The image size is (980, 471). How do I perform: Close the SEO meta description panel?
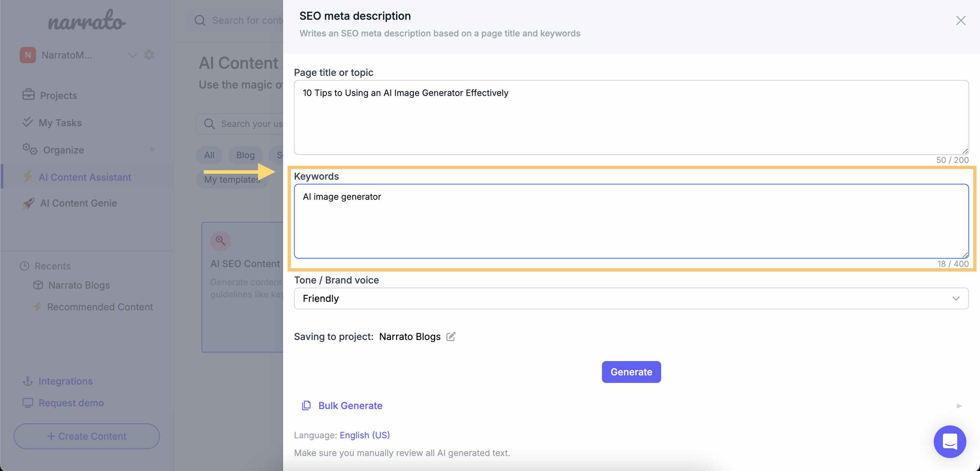tap(961, 20)
